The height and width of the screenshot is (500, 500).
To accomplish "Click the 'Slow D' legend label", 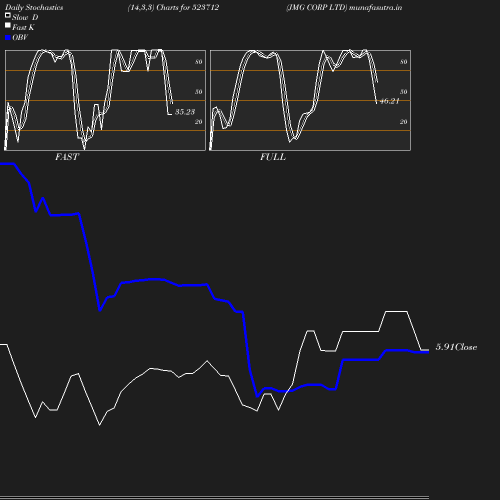I will (25, 17).
